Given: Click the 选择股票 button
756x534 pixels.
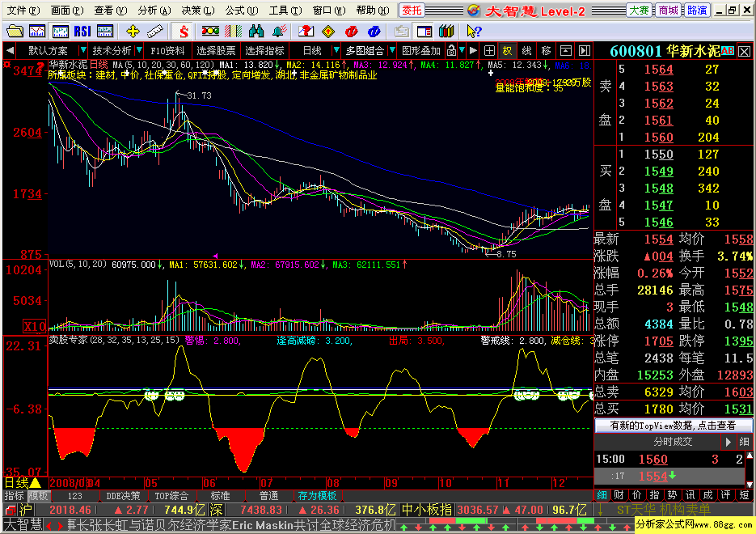Looking at the screenshot, I should pyautogui.click(x=216, y=50).
